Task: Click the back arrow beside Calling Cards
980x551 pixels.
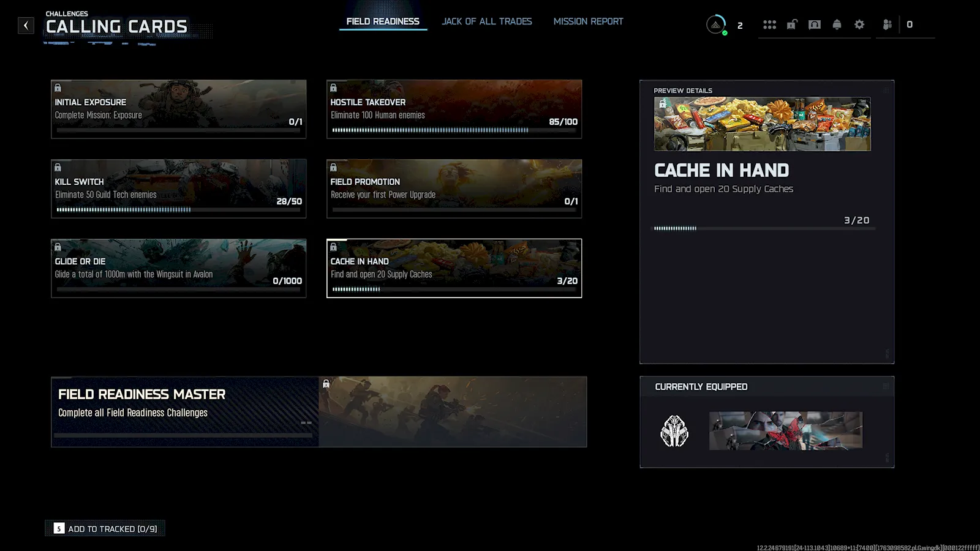Action: (26, 25)
